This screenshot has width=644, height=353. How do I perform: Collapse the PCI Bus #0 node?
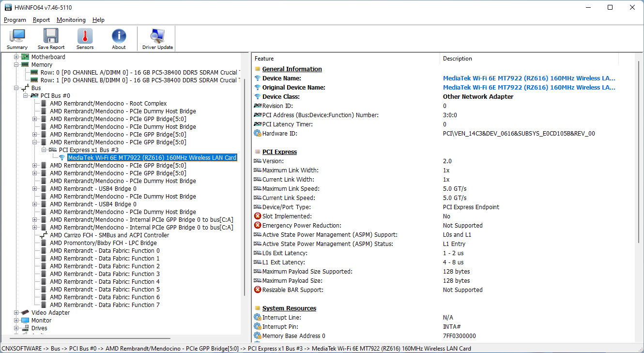coord(25,96)
